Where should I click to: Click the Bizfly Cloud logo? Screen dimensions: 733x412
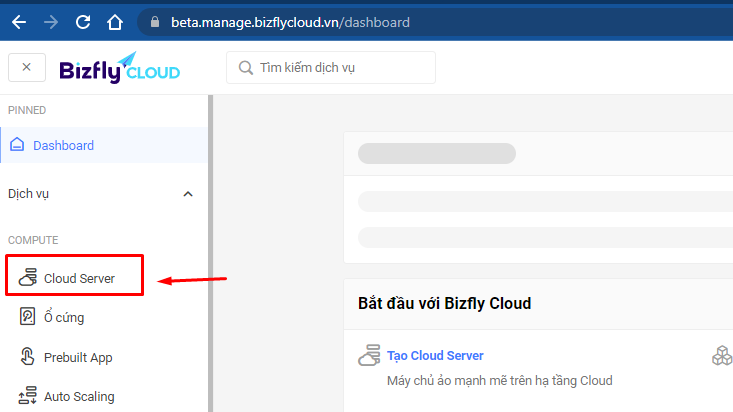pos(120,68)
